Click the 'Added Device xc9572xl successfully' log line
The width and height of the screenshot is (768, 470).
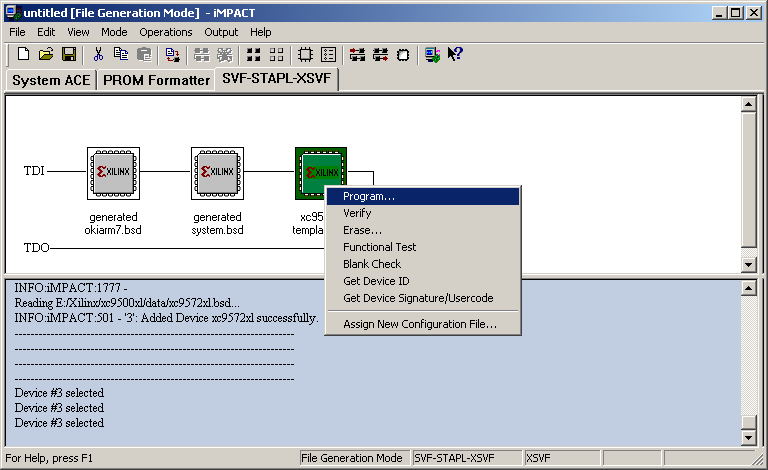(167, 318)
